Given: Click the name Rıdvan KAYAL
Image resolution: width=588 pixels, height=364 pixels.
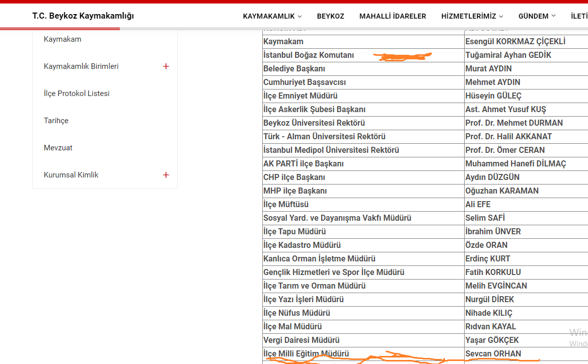Looking at the screenshot, I should point(490,327).
